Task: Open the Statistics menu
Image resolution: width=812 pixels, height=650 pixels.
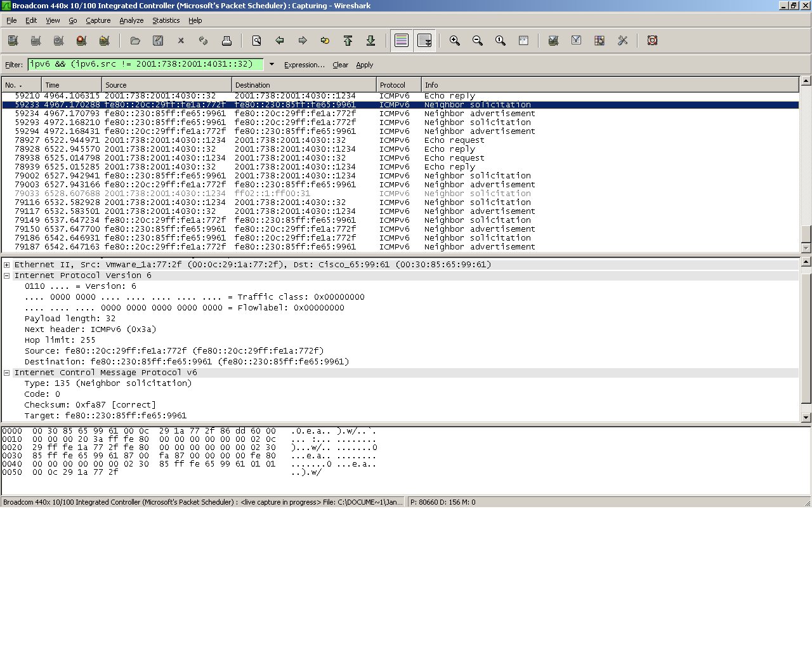Action: pos(166,20)
